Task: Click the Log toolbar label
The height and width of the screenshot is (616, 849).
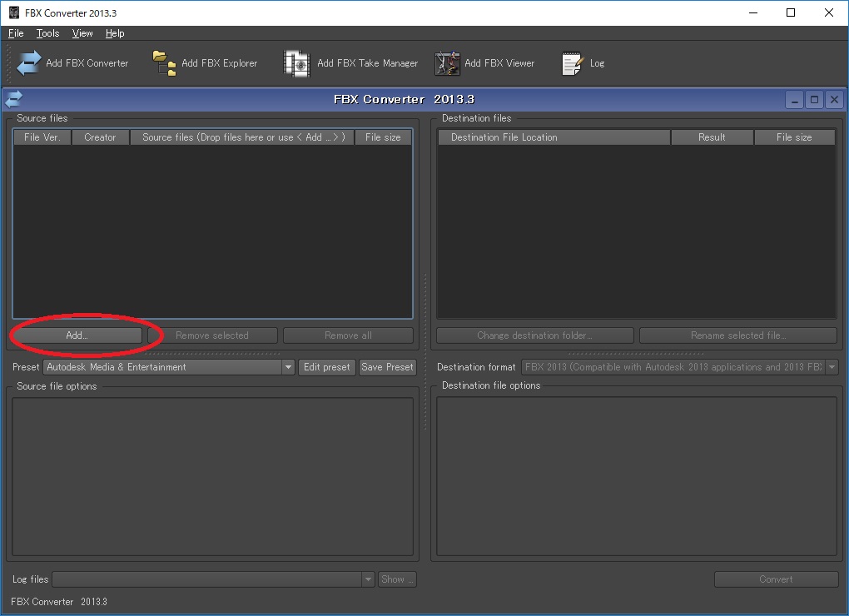Action: 598,63
